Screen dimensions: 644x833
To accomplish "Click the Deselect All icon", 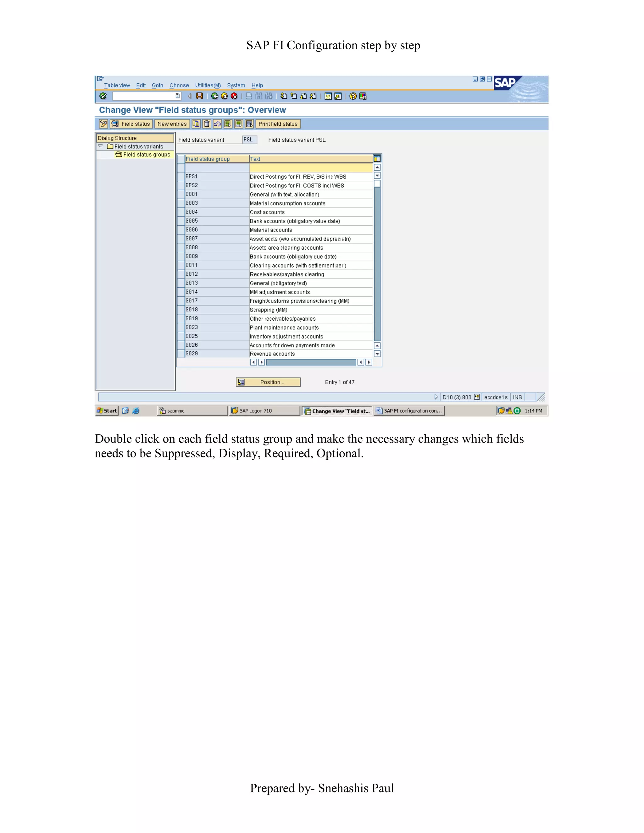I will click(x=249, y=124).
